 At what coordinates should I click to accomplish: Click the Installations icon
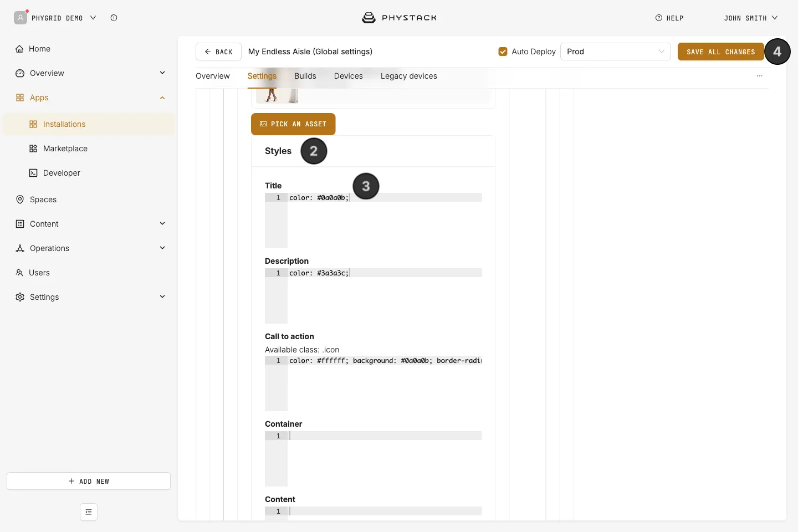point(33,124)
